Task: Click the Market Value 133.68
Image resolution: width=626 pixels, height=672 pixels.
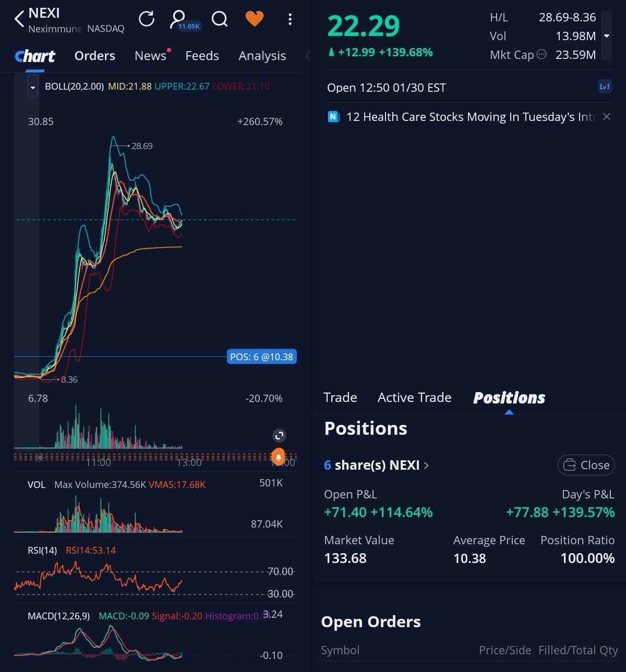Action: (345, 558)
